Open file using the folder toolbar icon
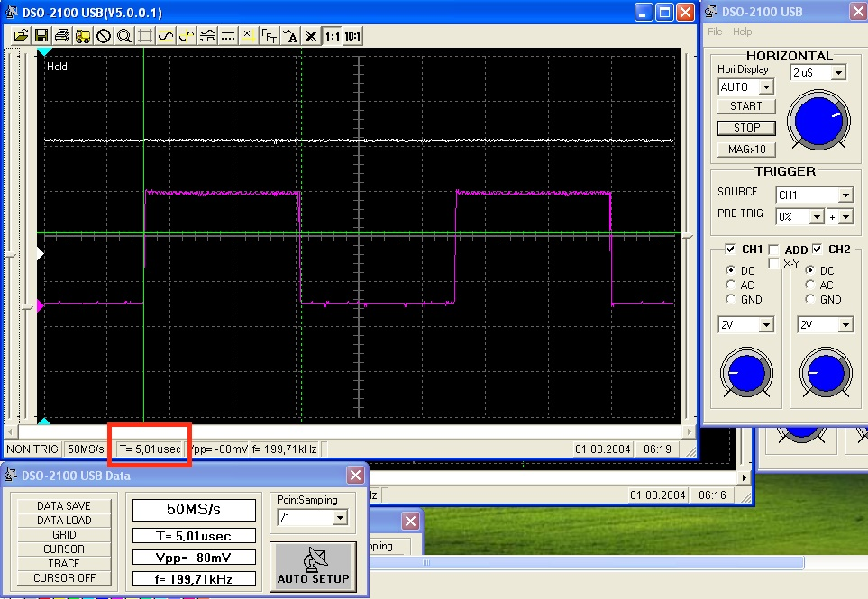The width and height of the screenshot is (868, 599). point(21,36)
